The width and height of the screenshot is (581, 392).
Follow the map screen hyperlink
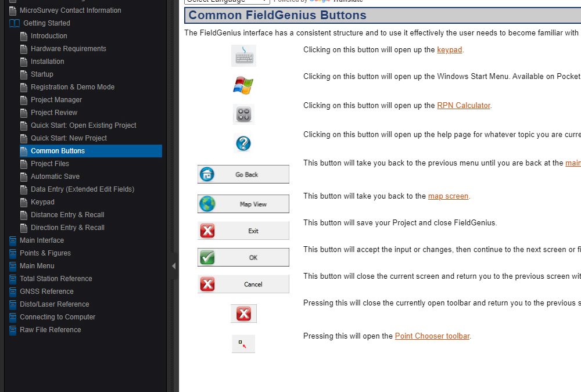point(448,196)
